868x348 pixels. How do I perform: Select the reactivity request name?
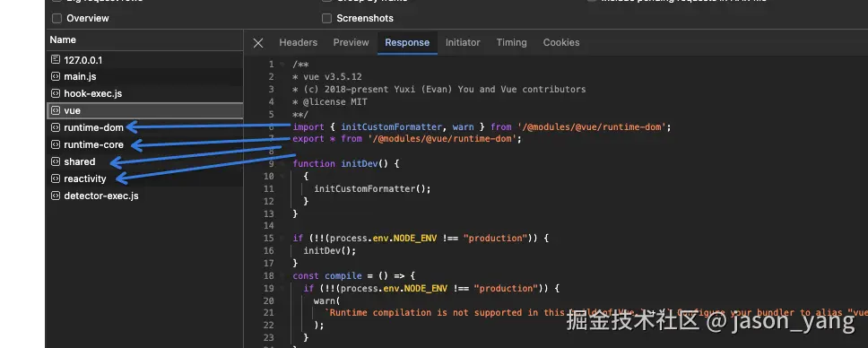[84, 178]
